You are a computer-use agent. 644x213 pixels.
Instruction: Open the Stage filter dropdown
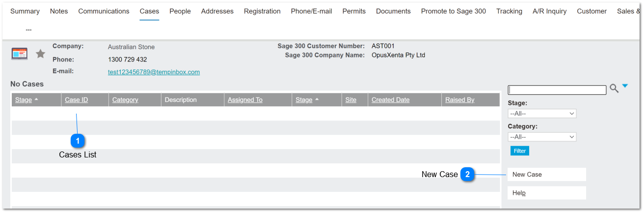point(542,114)
